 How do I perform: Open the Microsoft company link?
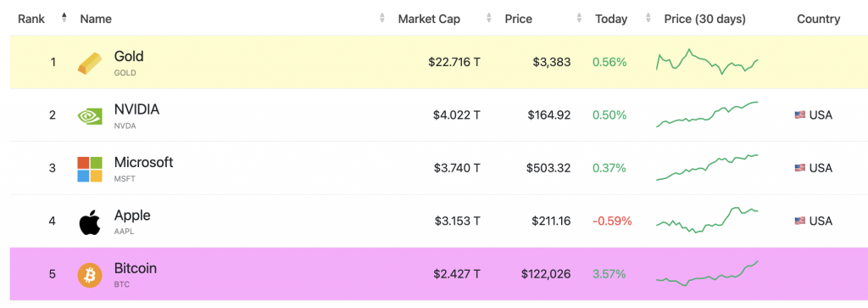[143, 162]
